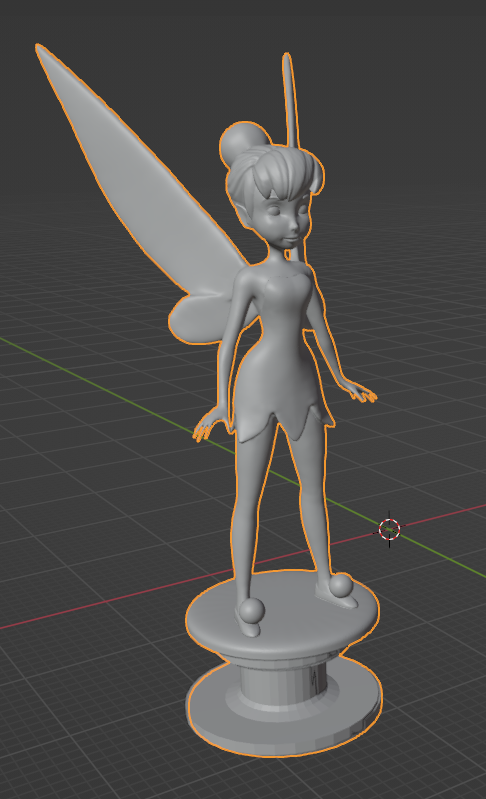This screenshot has height=799, width=486.
Task: Click the fairy model's face
Action: click(284, 221)
